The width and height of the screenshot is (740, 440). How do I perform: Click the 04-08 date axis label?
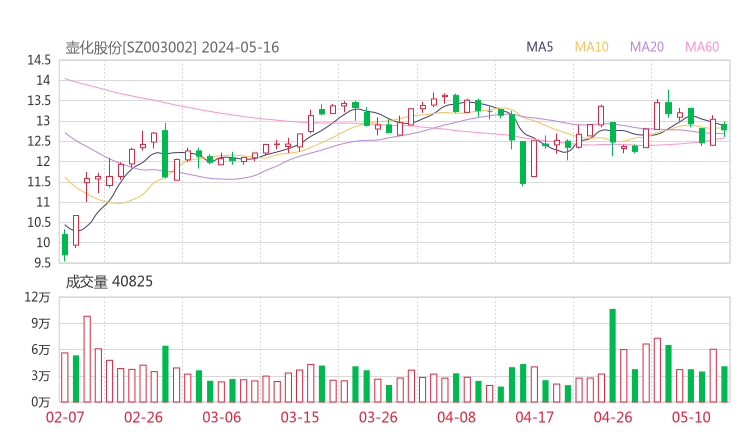456,417
